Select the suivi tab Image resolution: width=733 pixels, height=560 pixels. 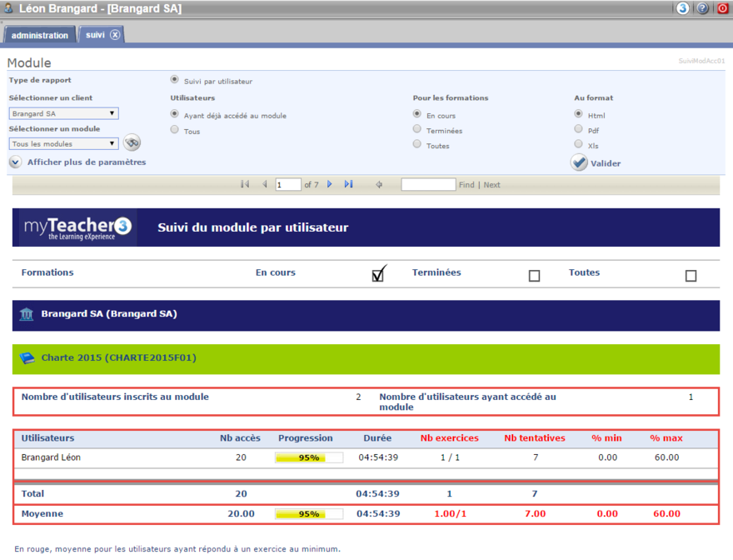[95, 35]
